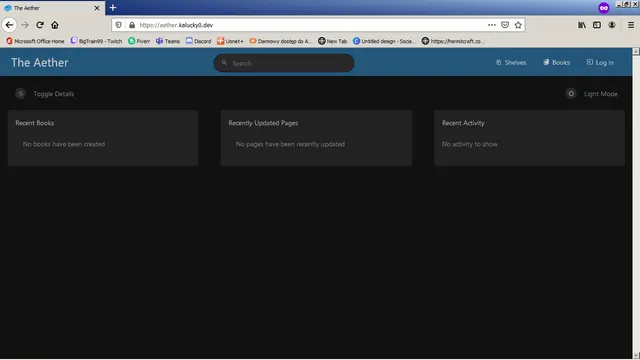This screenshot has width=640, height=360.
Task: Reload the page with the refresh icon
Action: (x=40, y=25)
